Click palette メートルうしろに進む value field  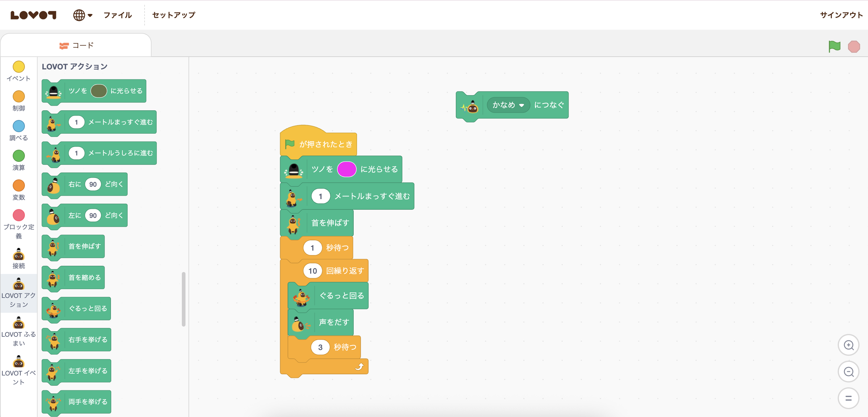pos(76,153)
